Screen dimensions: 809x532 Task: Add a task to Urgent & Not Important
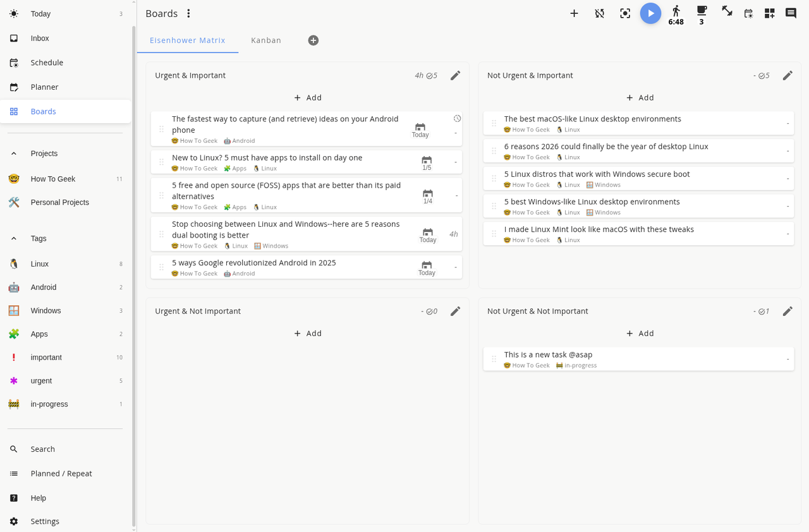coord(308,333)
